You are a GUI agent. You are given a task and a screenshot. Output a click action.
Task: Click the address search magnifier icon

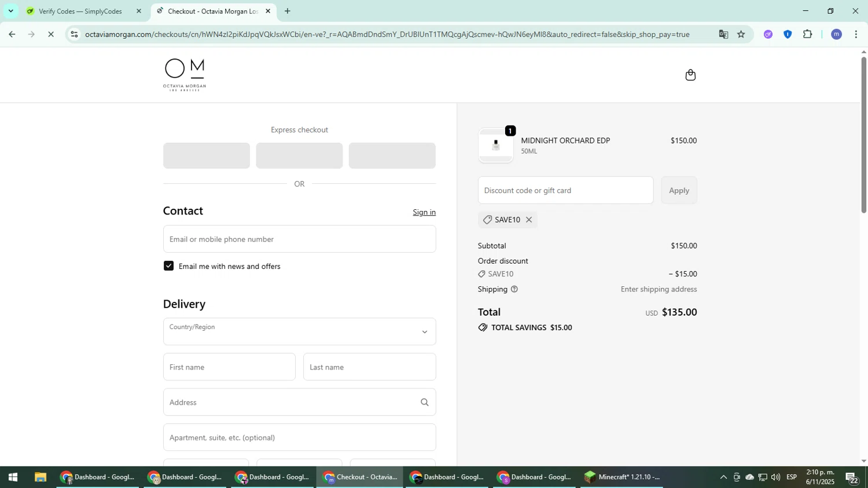click(425, 402)
